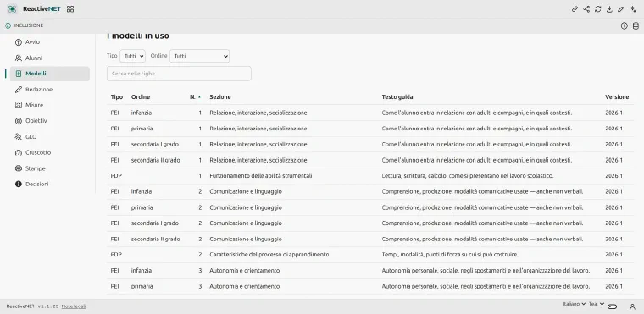Select the Modelli menu item
The width and height of the screenshot is (644, 314).
[36, 74]
